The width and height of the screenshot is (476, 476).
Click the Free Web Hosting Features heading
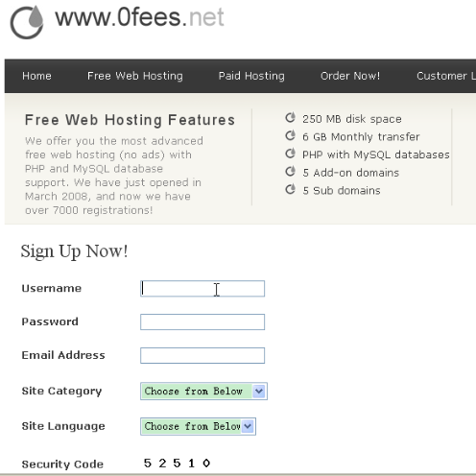130,120
